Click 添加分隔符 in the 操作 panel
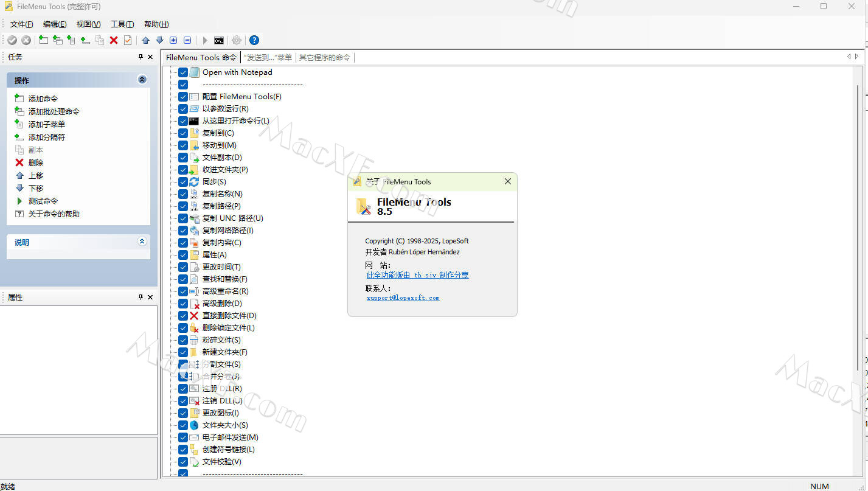Screen dimensions: 868x491 (47, 137)
